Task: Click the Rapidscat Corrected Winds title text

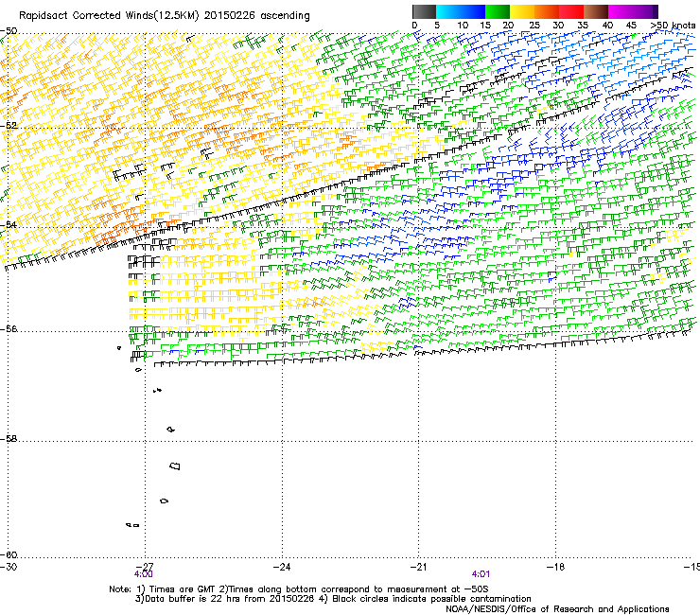Action: 165,16
